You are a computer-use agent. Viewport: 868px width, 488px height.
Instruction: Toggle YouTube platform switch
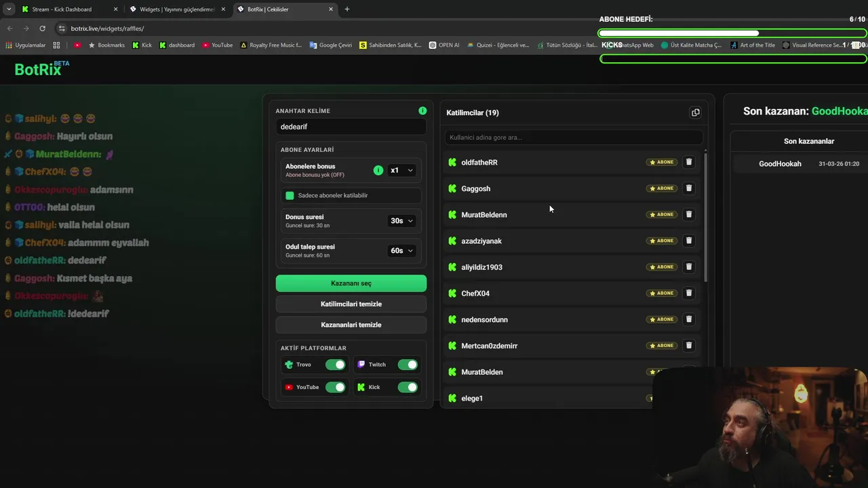tap(335, 387)
